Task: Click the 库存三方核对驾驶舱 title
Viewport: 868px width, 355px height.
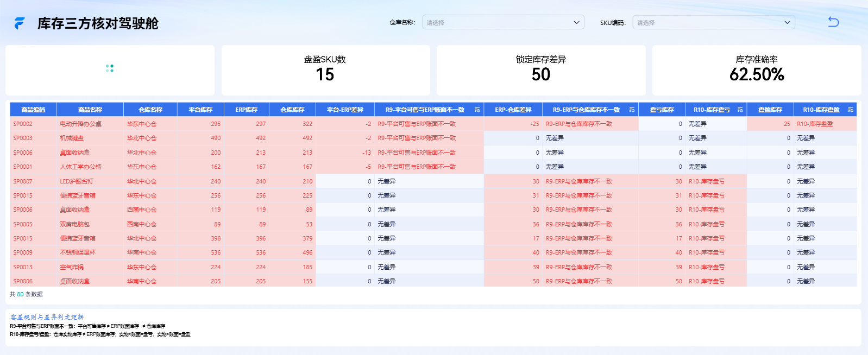Action: 98,23
